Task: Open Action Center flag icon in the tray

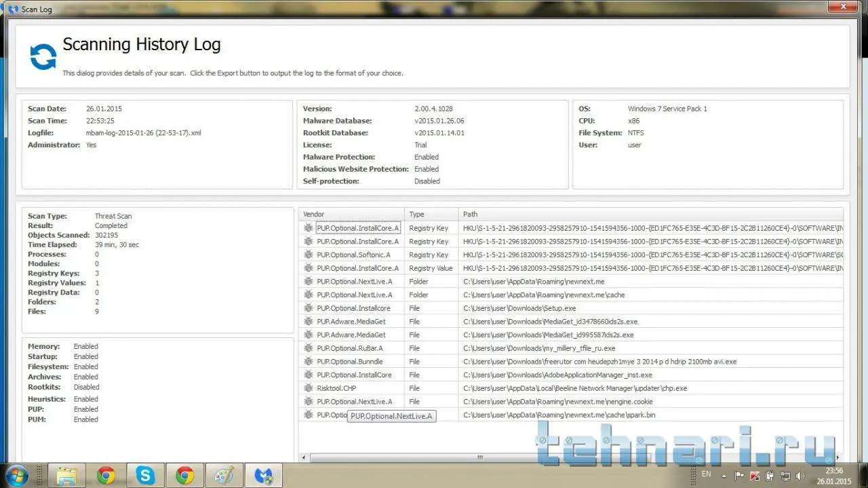Action: (x=740, y=476)
